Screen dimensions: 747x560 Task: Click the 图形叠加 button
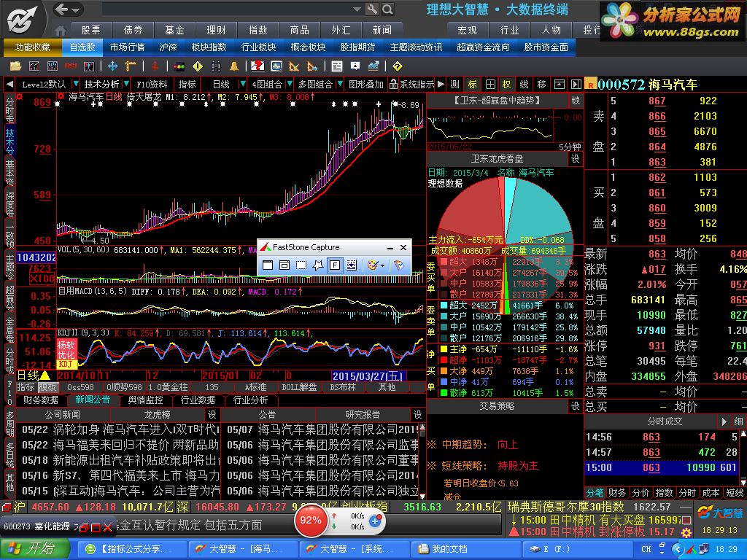366,85
